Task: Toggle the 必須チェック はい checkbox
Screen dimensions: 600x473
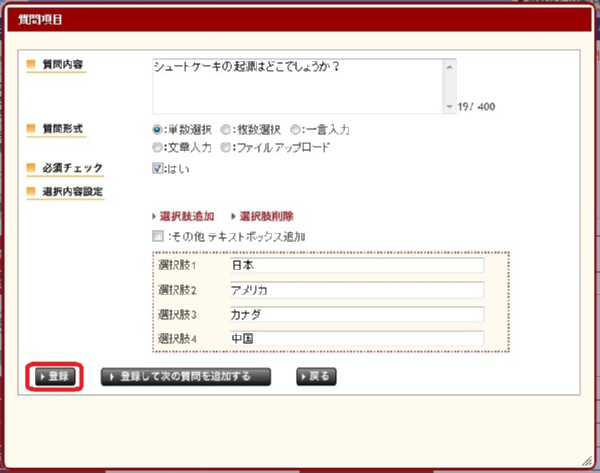Action: point(157,168)
